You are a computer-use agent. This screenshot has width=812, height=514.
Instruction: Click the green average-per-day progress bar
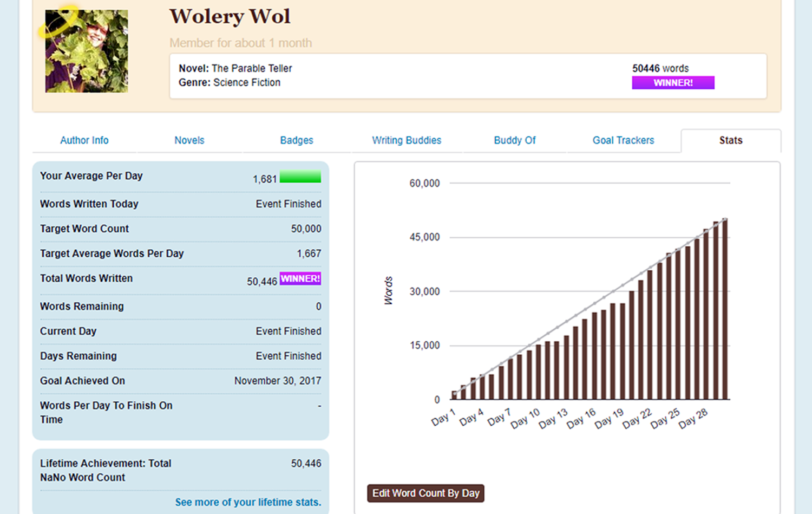(300, 177)
